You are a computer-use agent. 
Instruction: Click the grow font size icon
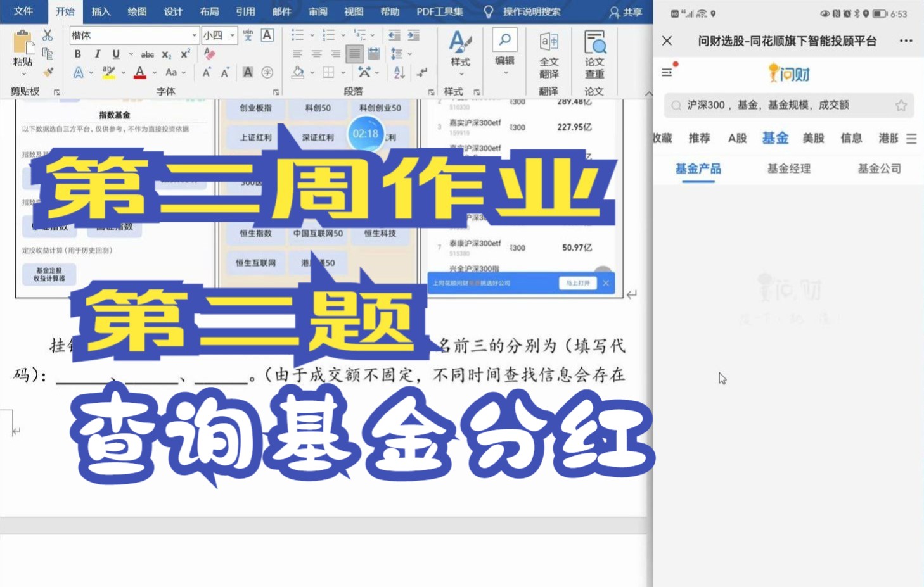pyautogui.click(x=207, y=72)
